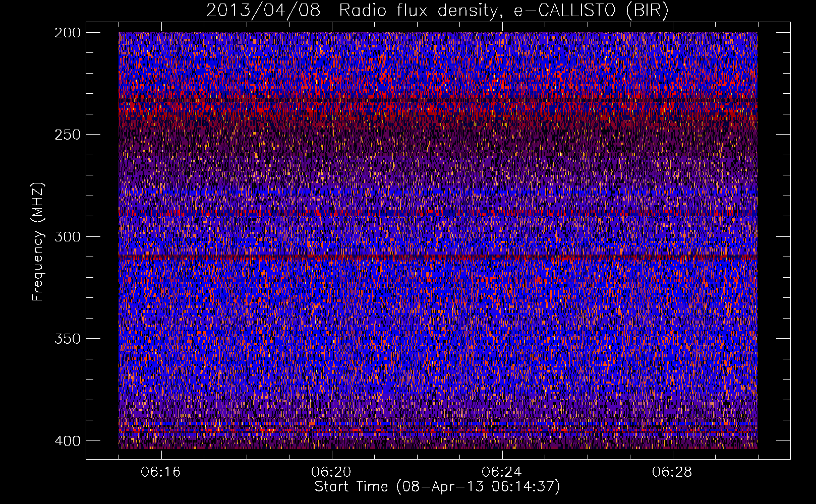Select the 200 frequency tick label
The width and height of the screenshot is (816, 504).
(x=68, y=33)
